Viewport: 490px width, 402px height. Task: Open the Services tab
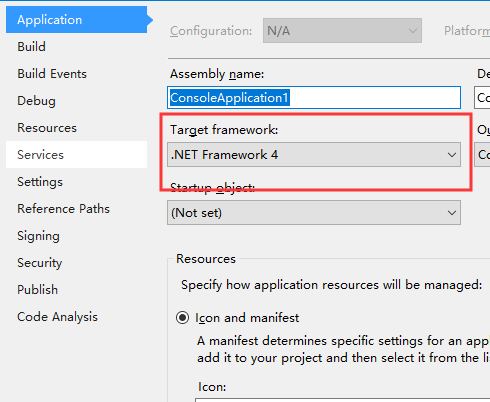(76, 155)
